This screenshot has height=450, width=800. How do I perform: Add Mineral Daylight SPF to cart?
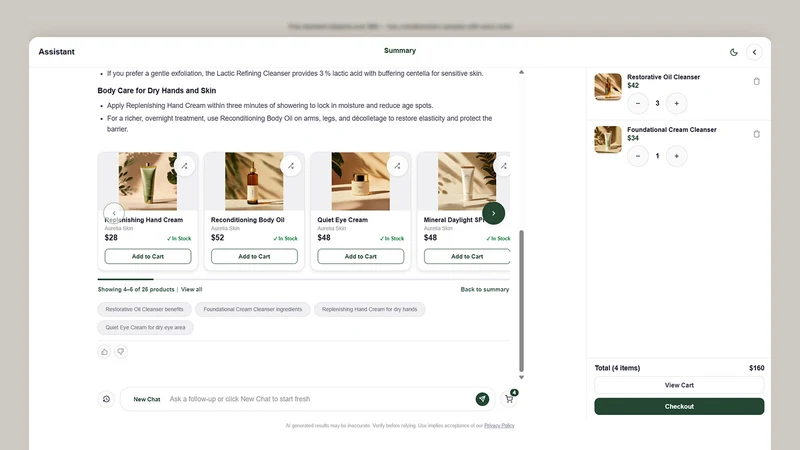click(467, 256)
